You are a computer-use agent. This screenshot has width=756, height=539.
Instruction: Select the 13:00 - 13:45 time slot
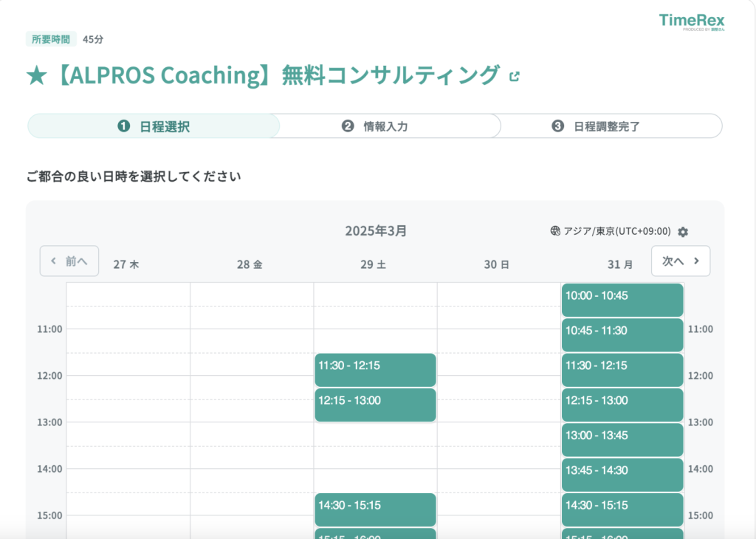[622, 439]
